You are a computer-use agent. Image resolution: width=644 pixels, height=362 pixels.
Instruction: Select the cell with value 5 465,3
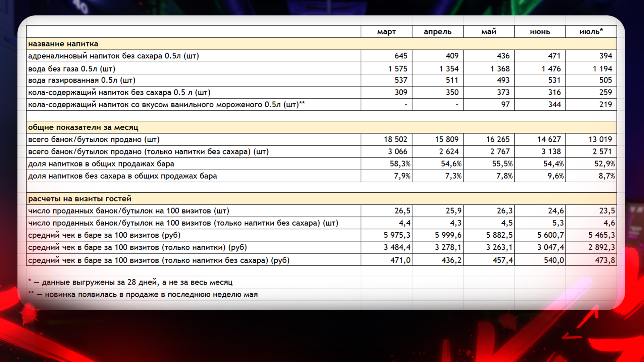coord(591,235)
